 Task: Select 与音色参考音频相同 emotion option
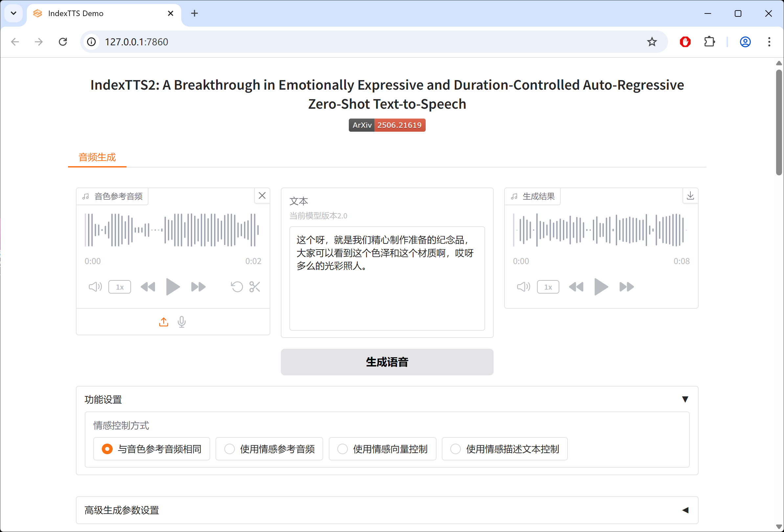point(151,449)
